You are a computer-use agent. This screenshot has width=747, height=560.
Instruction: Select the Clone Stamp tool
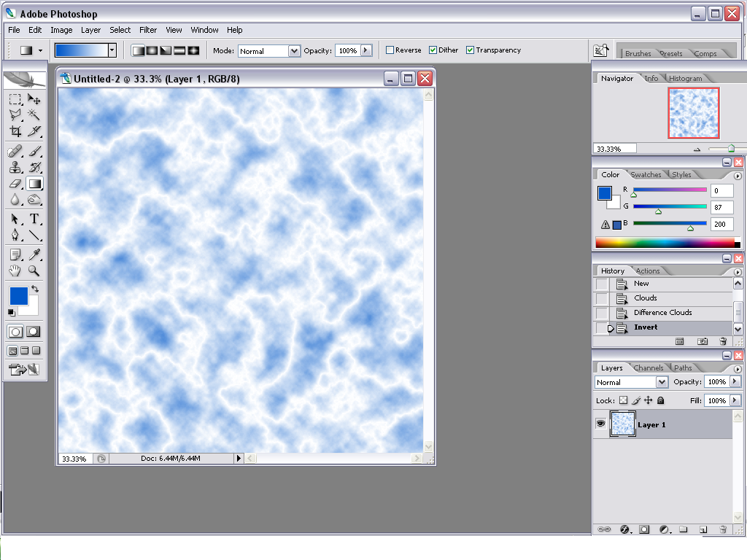pos(15,167)
